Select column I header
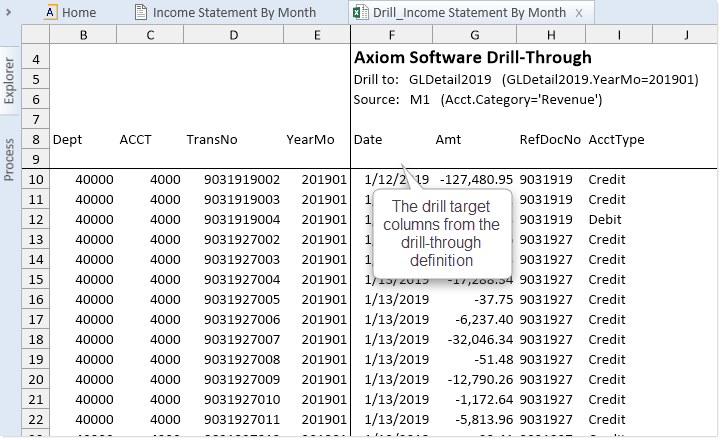The height and width of the screenshot is (440, 721). pyautogui.click(x=619, y=35)
